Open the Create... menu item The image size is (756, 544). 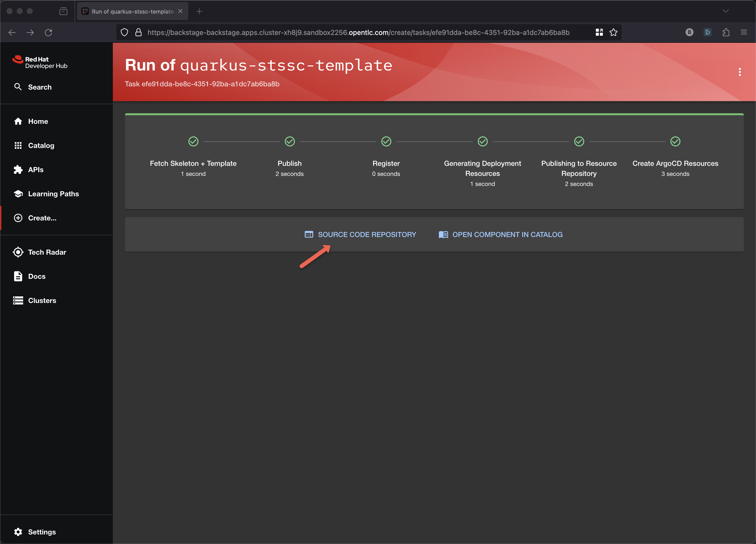click(42, 218)
